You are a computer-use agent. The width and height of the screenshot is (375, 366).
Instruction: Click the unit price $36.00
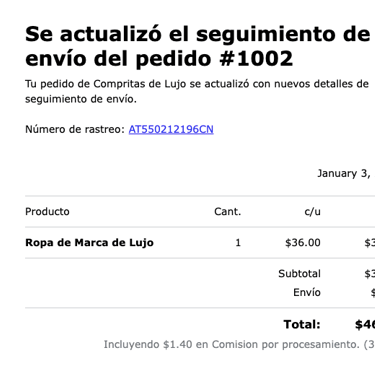pyautogui.click(x=303, y=243)
